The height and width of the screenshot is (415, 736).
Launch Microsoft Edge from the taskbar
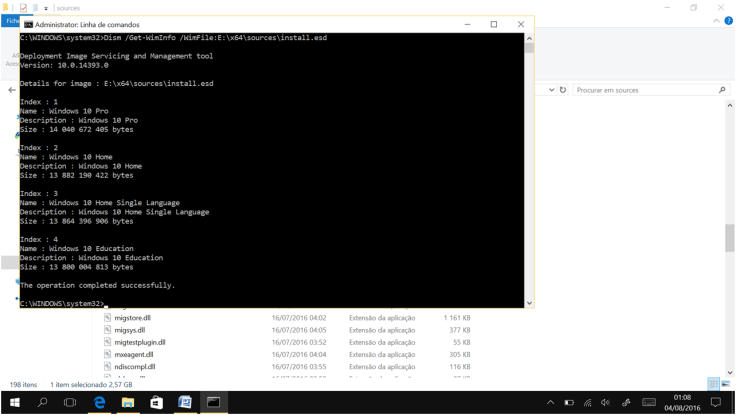click(x=99, y=402)
